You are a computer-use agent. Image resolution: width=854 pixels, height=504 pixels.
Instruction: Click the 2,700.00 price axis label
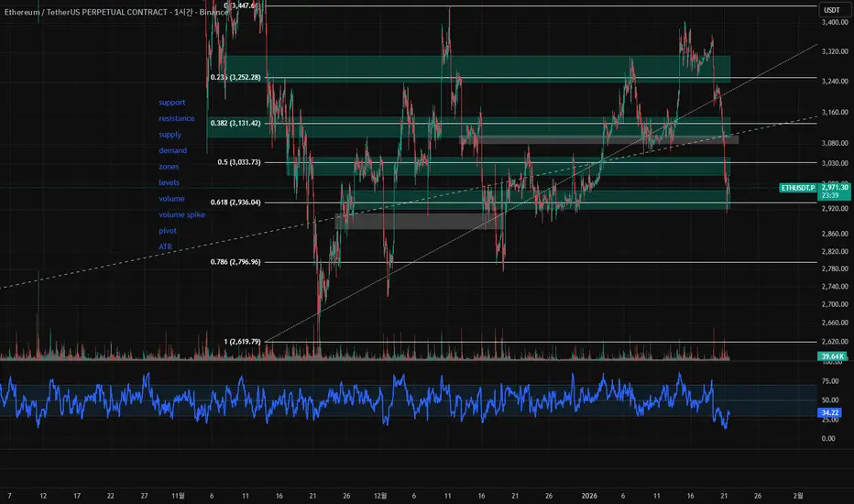[x=835, y=304]
